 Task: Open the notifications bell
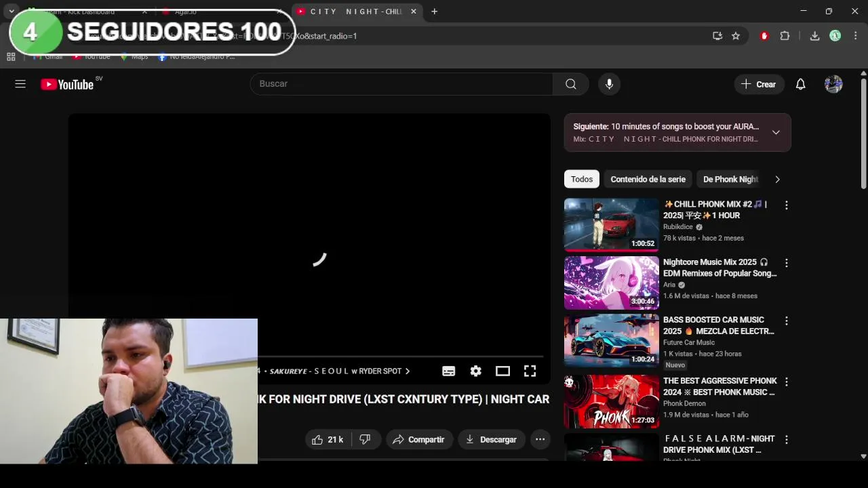pos(800,84)
